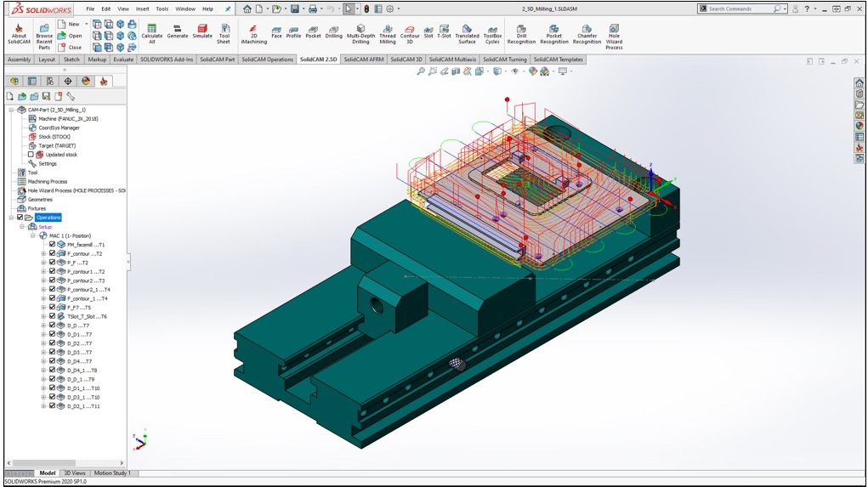Click the Print icon in top toolbar

pos(313,8)
